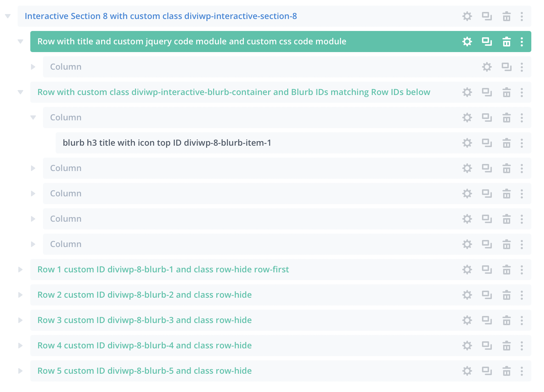This screenshot has height=392, width=544.
Task: Select blurb h3 title diviwp-8-blurb-item-1 layer
Action: tap(167, 143)
